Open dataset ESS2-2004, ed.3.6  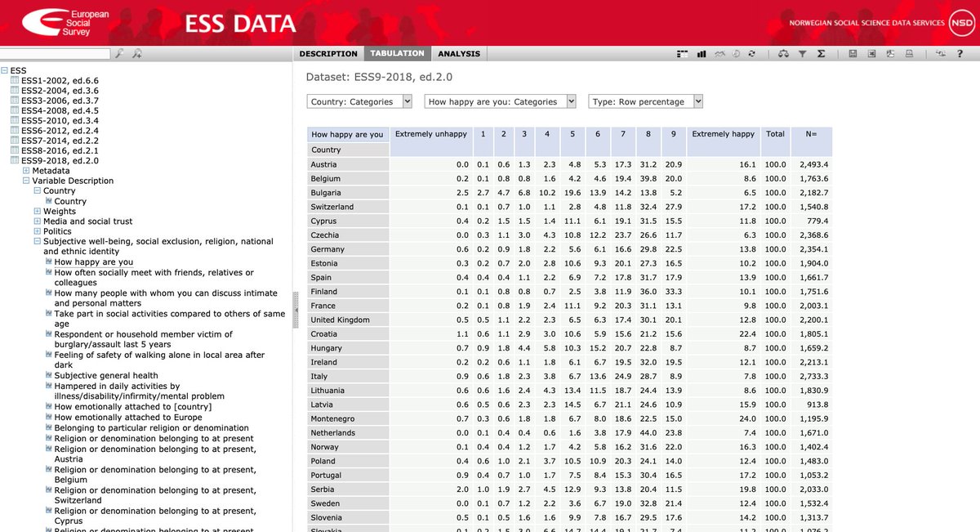60,91
